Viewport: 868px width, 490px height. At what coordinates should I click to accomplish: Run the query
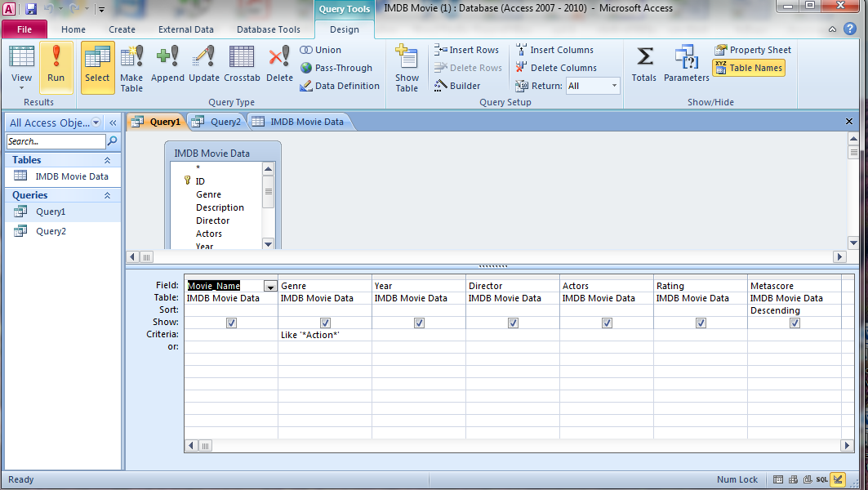pos(56,67)
